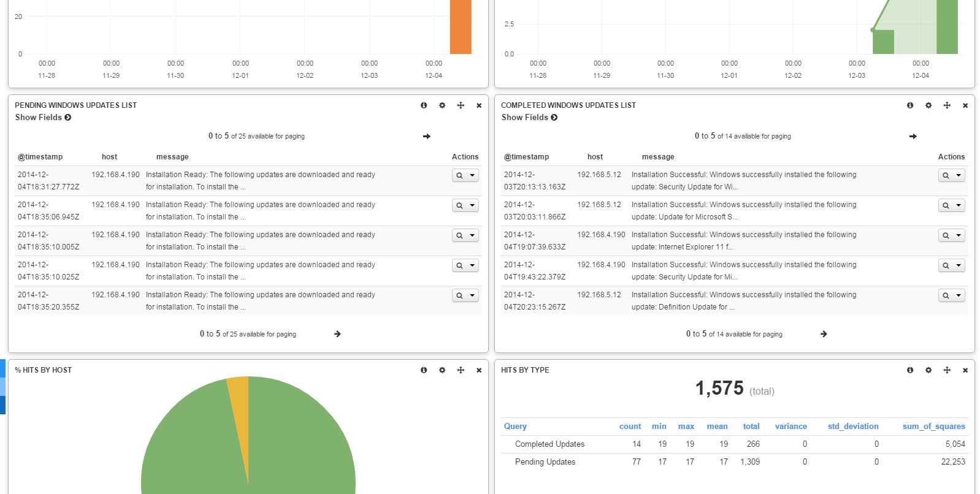The height and width of the screenshot is (494, 980).
Task: Click host 192.168.5.12 in row 03T20:13:13.163Z
Action: point(599,175)
